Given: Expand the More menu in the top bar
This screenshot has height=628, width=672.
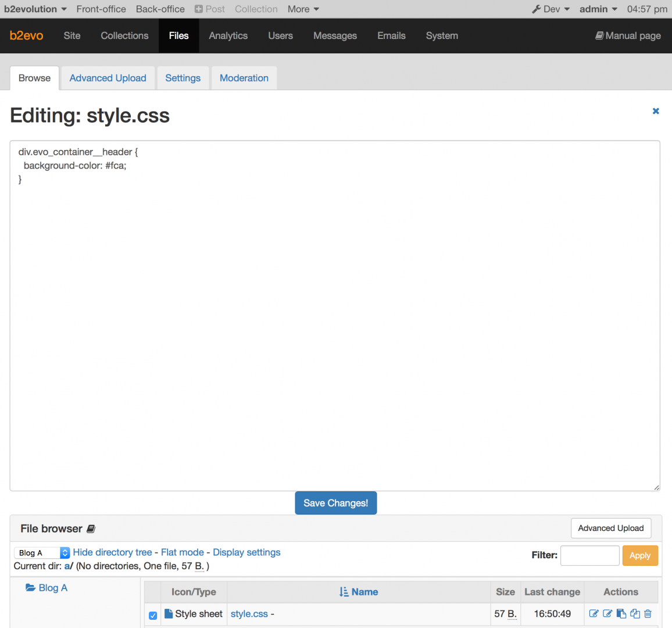Looking at the screenshot, I should click(x=302, y=9).
